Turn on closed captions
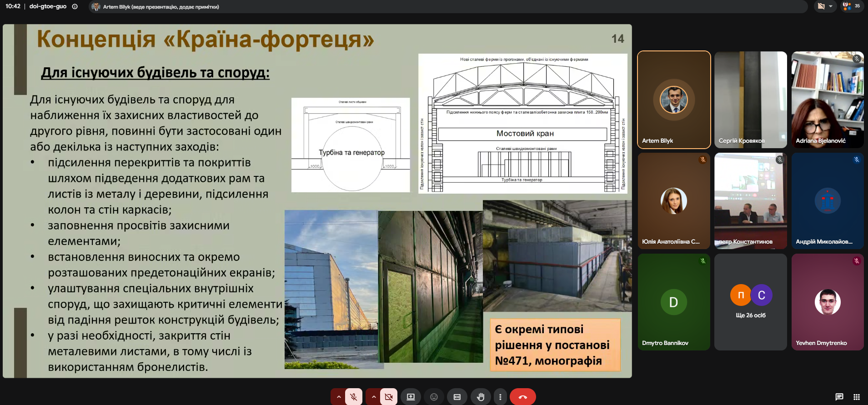The width and height of the screenshot is (868, 405). coord(457,397)
